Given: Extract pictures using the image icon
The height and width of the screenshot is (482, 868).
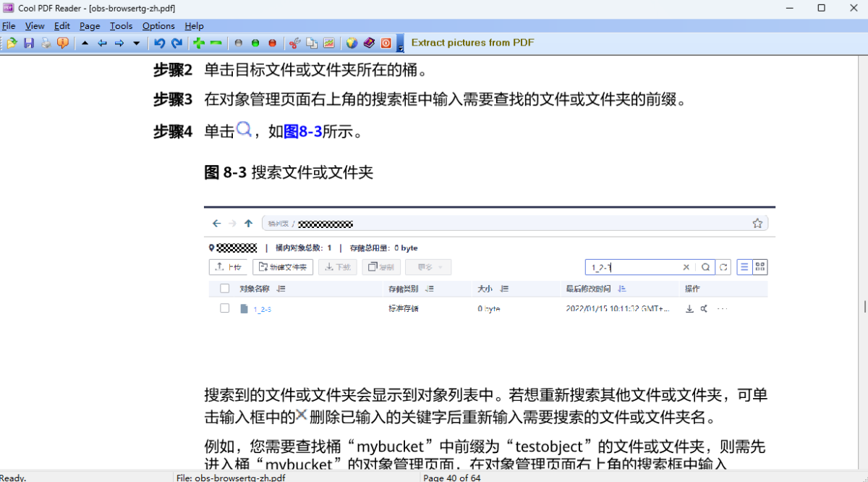Looking at the screenshot, I should [x=328, y=43].
